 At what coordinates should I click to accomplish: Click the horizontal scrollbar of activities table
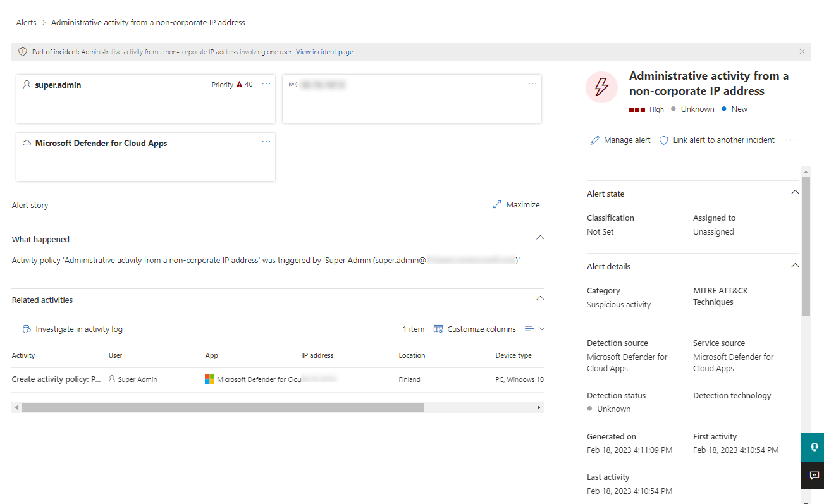tap(221, 408)
